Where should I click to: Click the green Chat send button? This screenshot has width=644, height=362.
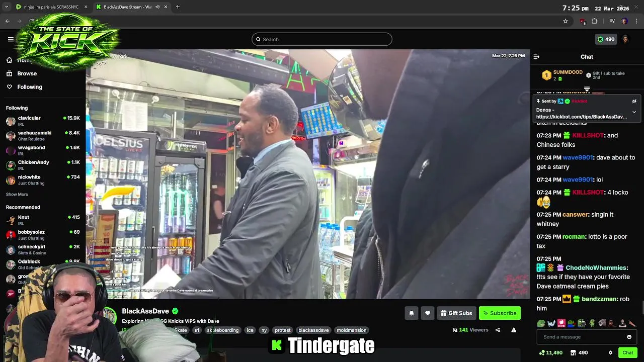(x=627, y=353)
